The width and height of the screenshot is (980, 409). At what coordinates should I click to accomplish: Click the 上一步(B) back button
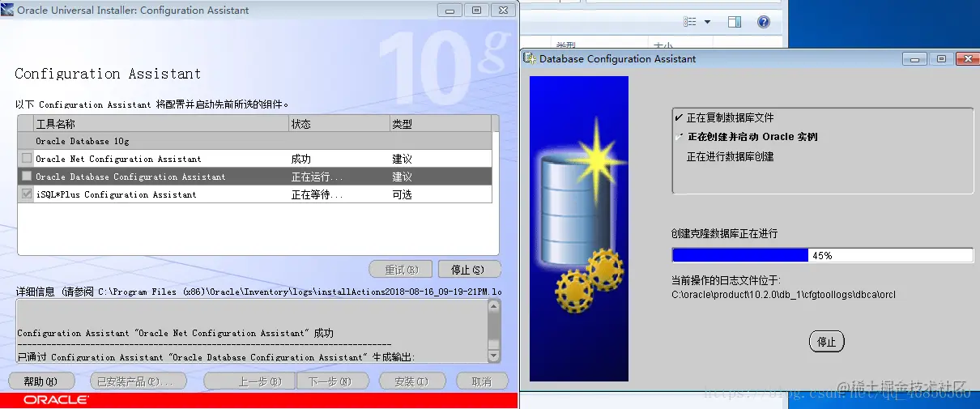[x=249, y=381]
